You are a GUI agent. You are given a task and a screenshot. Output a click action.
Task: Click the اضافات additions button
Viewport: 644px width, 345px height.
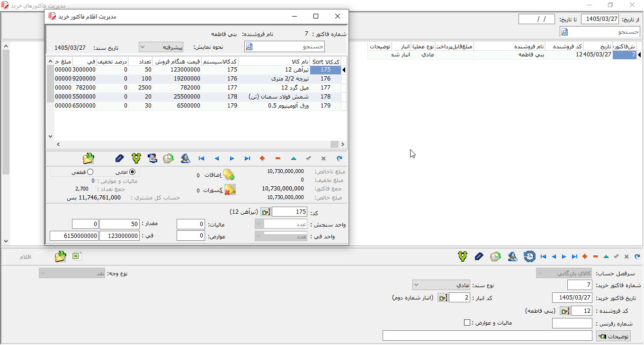point(229,175)
